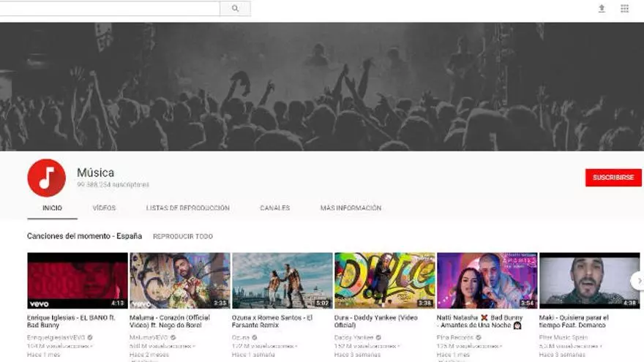This screenshot has height=362, width=644.
Task: Open the Maluma Corazón video thumbnail
Action: pos(180,280)
